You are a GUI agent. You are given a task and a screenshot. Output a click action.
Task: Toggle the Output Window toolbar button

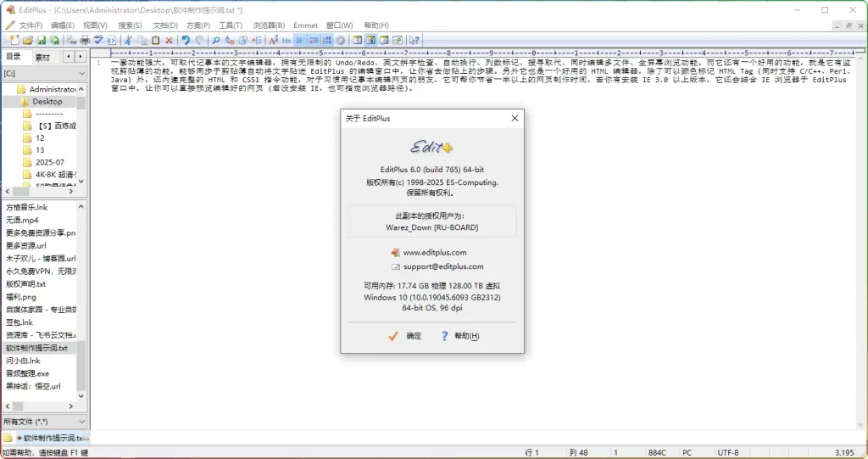(x=384, y=40)
